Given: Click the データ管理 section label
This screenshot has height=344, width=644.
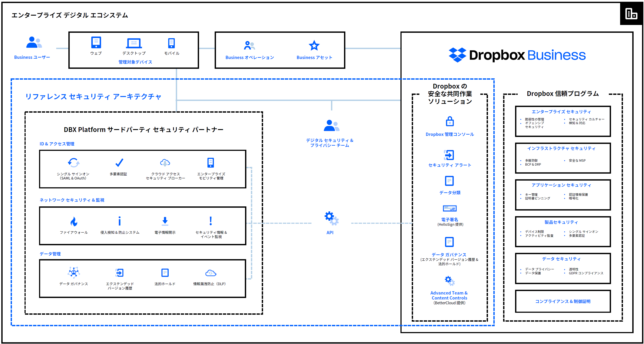Looking at the screenshot, I should (x=50, y=254).
